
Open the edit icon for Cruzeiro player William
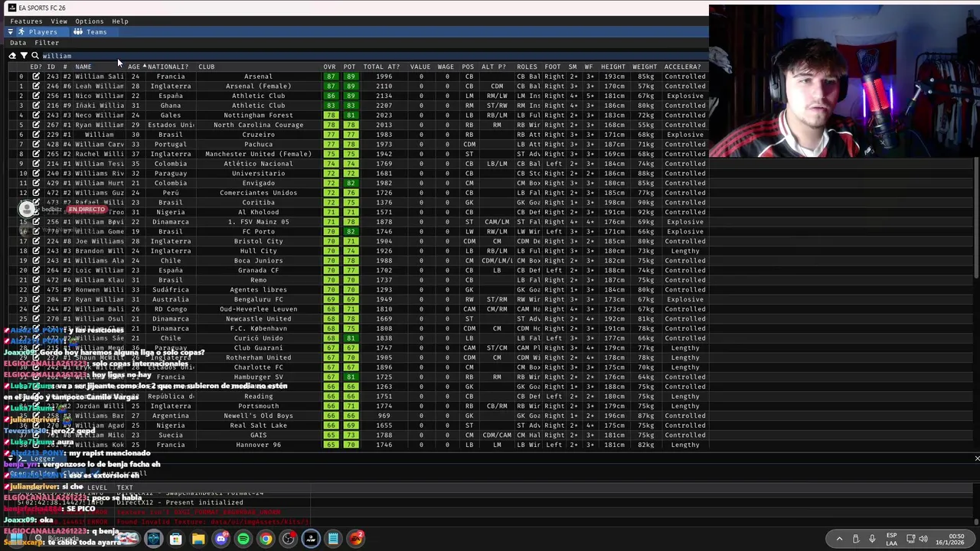36,135
